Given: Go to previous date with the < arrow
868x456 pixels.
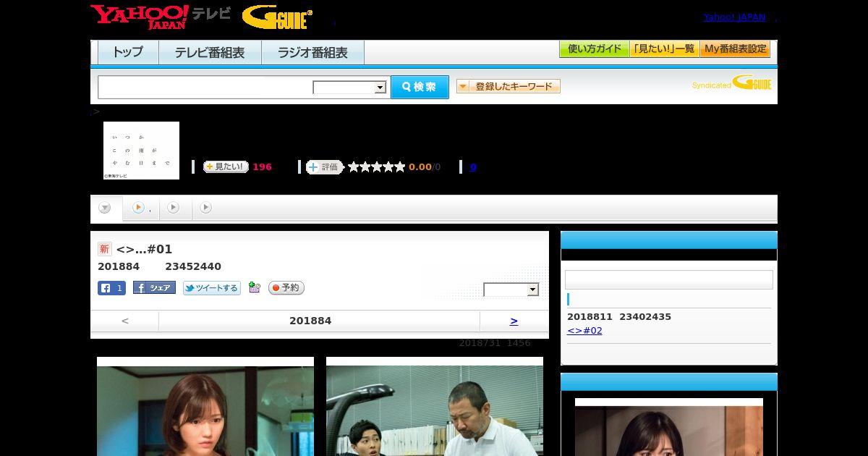Looking at the screenshot, I should pyautogui.click(x=124, y=321).
